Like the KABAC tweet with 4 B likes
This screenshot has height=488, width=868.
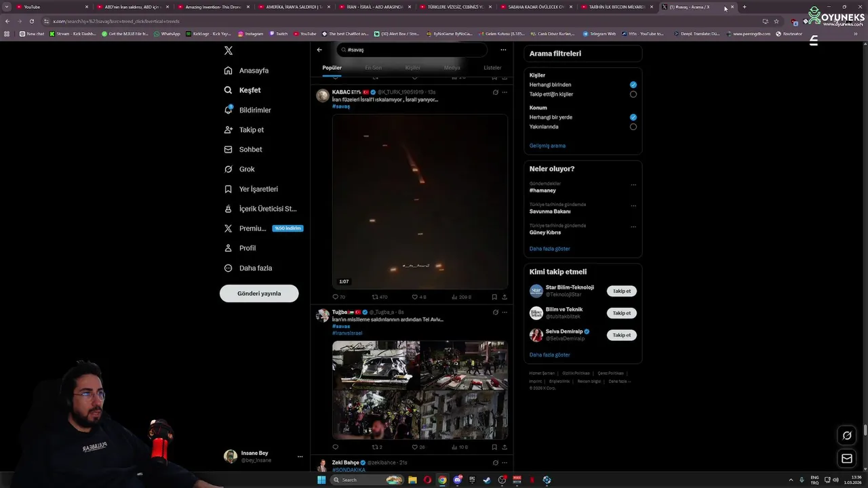(x=419, y=297)
